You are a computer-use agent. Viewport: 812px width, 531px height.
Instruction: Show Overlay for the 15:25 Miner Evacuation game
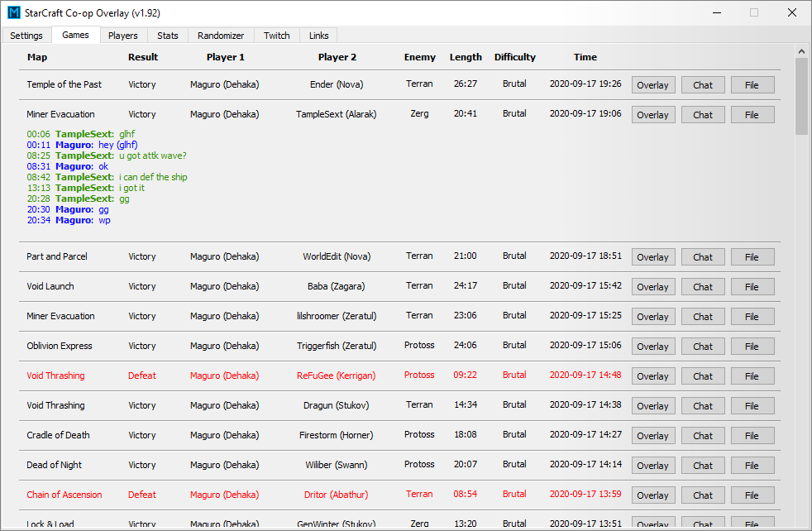[653, 317]
